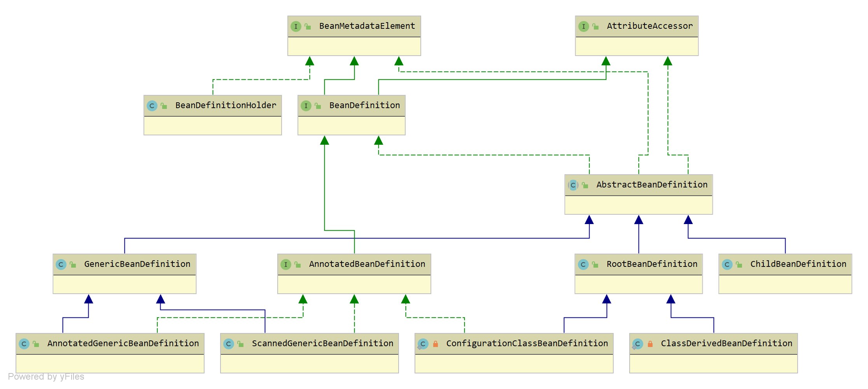Click the empty body compartment of BeanDefinition
Screen dimensions: 868x389
(x=352, y=126)
